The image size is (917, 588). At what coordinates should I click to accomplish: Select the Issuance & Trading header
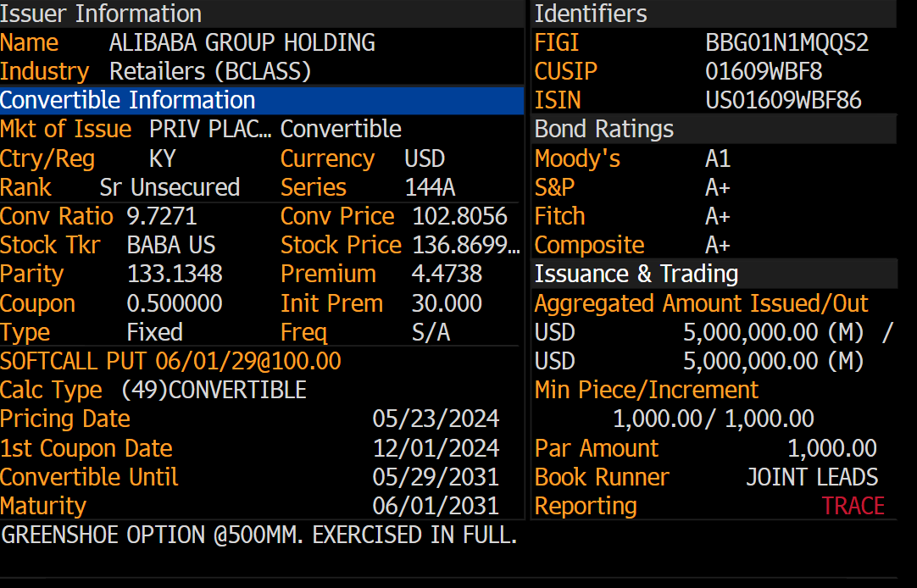[714, 274]
